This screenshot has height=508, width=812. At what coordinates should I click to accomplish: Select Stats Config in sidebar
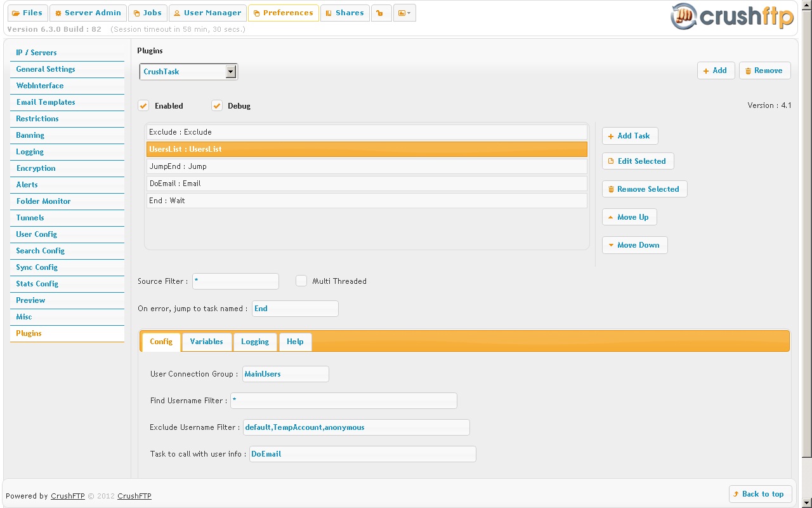(x=67, y=284)
